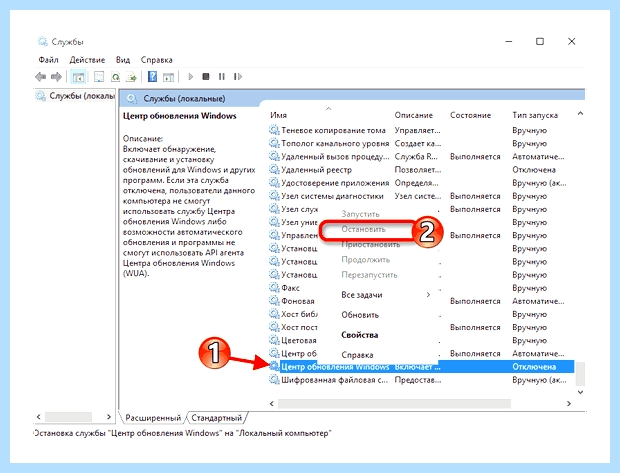Click the Back arrow in the toolbar
The image size is (620, 473).
[x=40, y=77]
